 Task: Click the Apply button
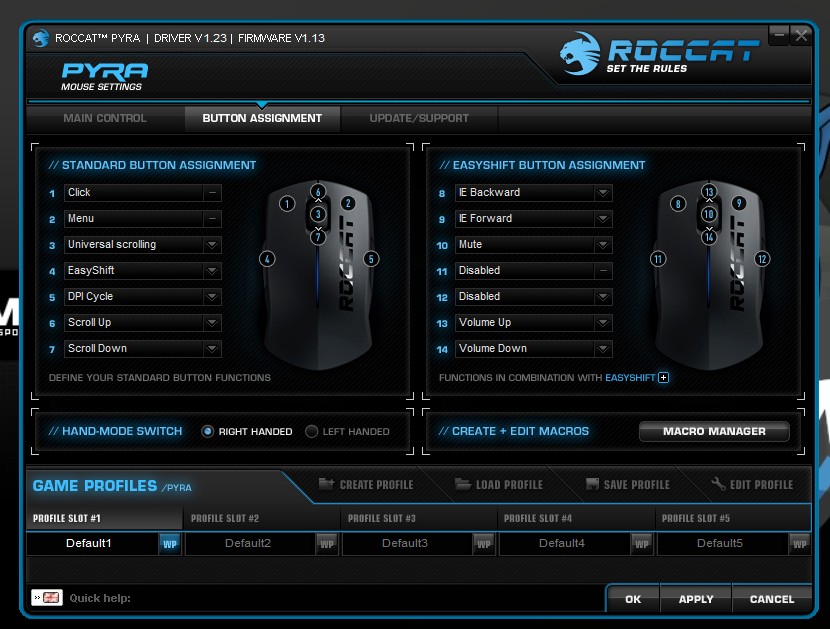[x=696, y=599]
